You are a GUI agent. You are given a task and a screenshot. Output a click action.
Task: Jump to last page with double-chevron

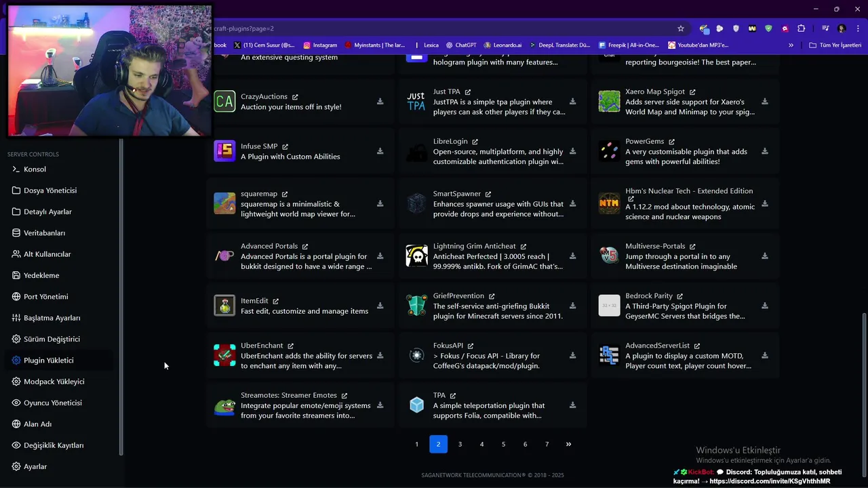pyautogui.click(x=568, y=444)
